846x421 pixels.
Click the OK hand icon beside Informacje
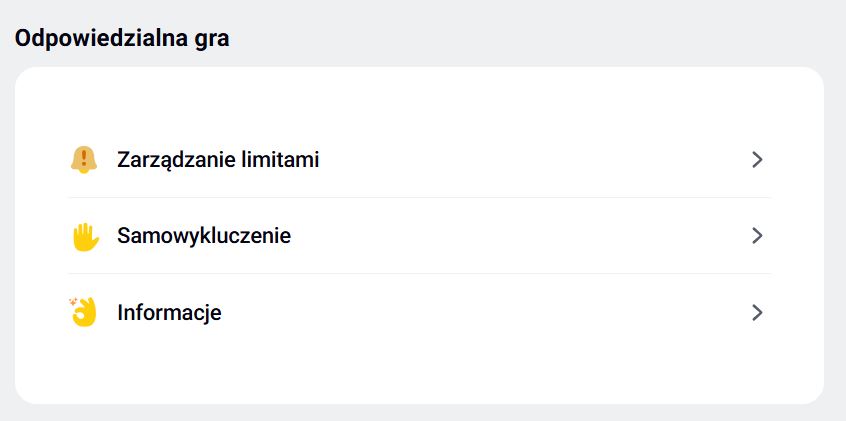point(83,312)
